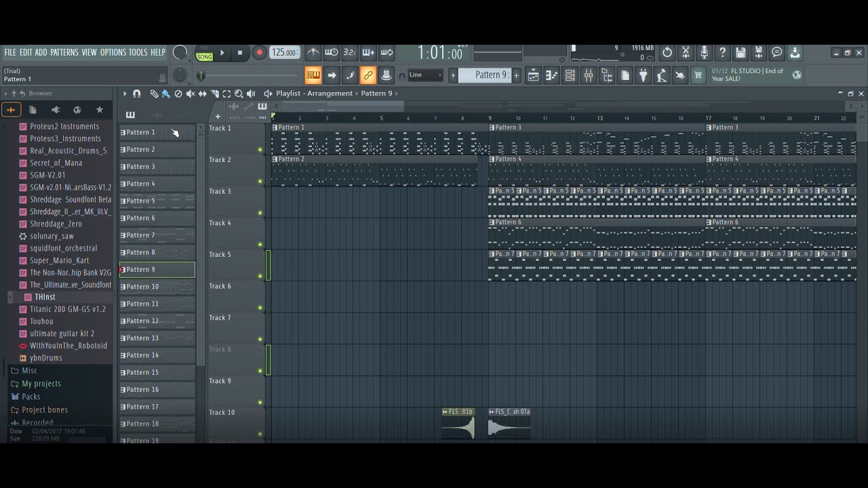Screen dimensions: 868x488
Task: Click the Undo history icon
Action: [x=667, y=53]
